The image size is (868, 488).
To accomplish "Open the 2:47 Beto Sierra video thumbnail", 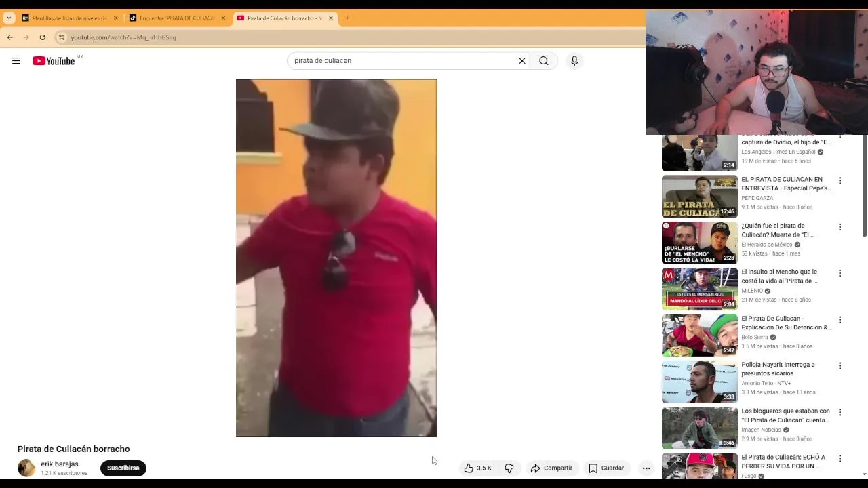I will tap(700, 335).
